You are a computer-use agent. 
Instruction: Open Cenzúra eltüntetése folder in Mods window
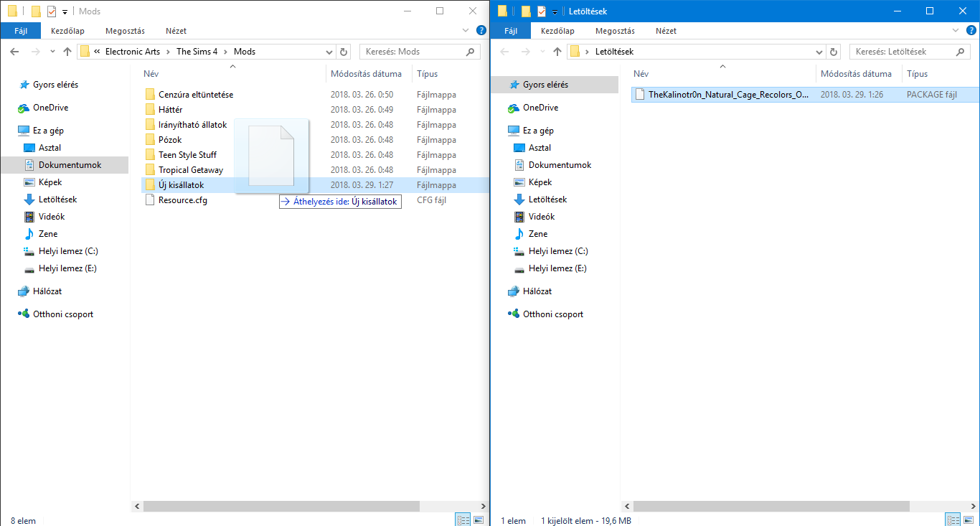coord(195,95)
